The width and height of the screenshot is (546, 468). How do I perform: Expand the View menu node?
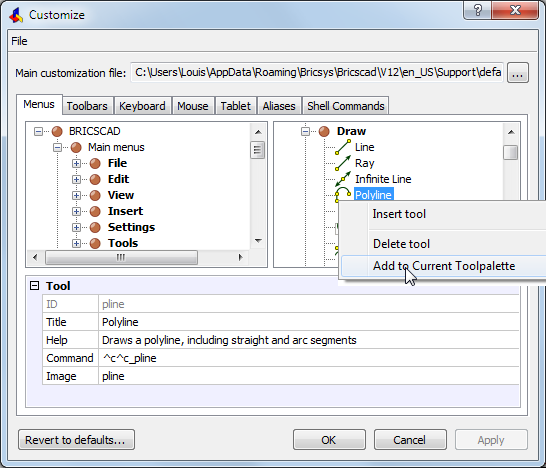(x=76, y=195)
